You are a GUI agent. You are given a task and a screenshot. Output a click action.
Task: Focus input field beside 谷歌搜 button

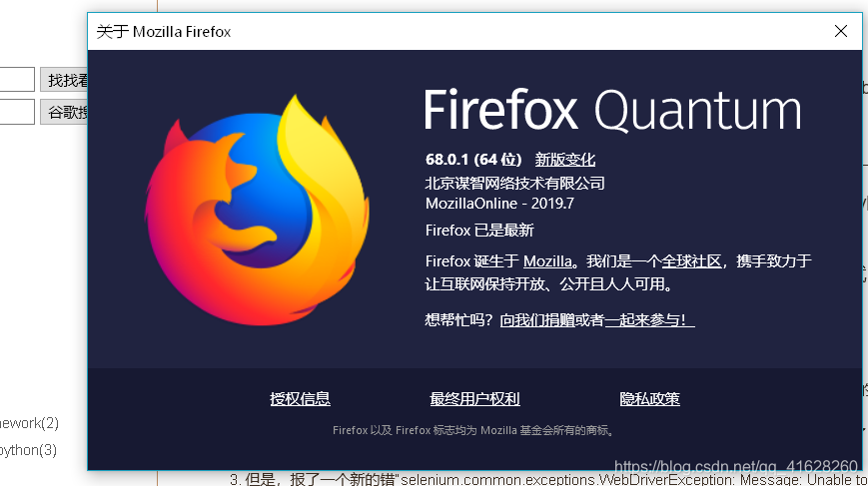coord(17,112)
